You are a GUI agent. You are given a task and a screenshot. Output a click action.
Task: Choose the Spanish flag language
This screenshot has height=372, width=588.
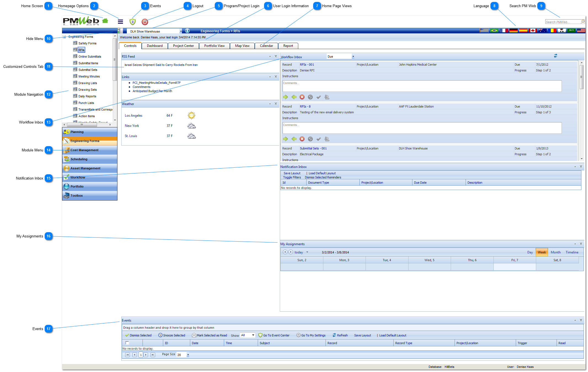click(x=523, y=30)
